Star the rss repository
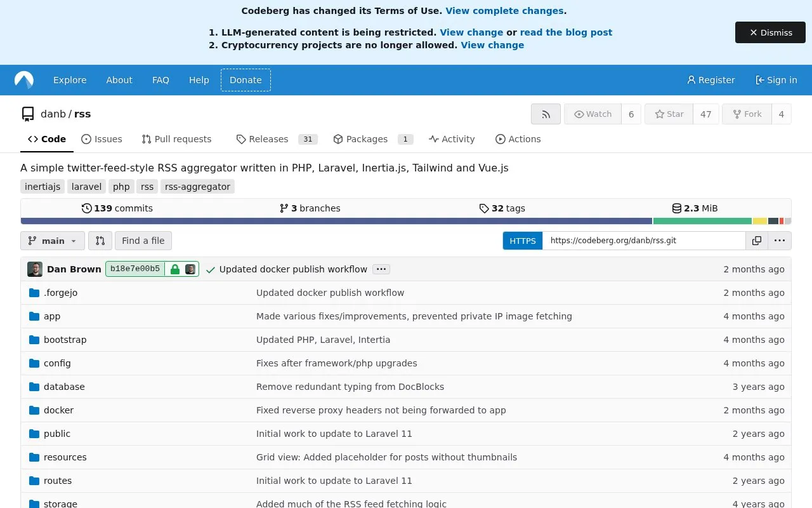This screenshot has width=812, height=508. (669, 114)
